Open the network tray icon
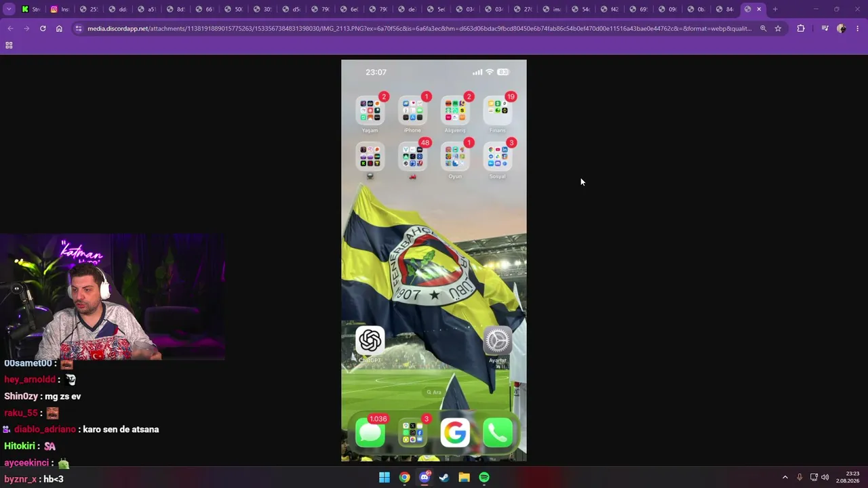 coord(814,477)
